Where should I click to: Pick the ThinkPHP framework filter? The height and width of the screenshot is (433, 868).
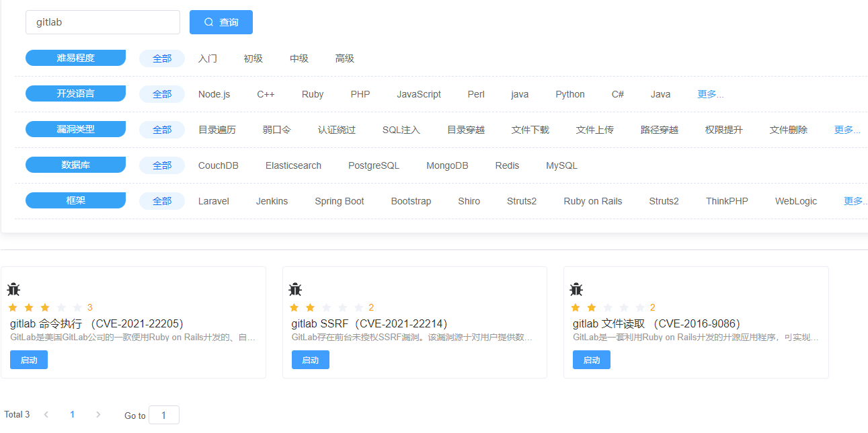(x=727, y=201)
